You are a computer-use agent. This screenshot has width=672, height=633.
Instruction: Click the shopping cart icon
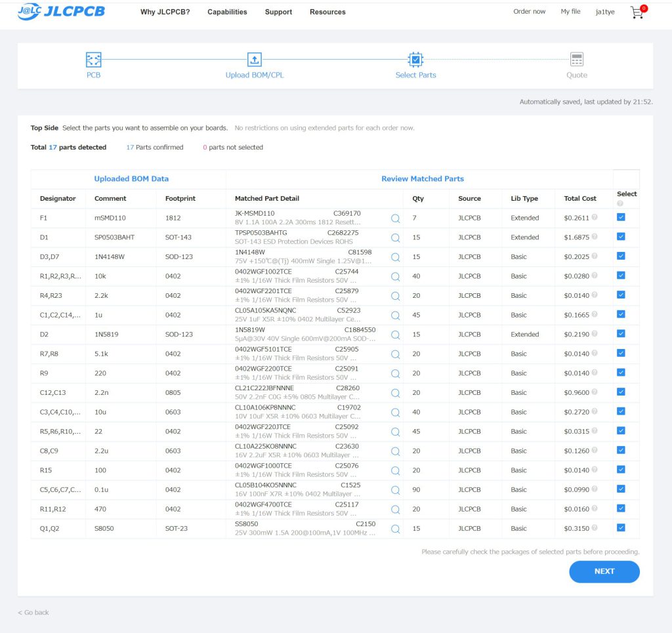[x=637, y=12]
